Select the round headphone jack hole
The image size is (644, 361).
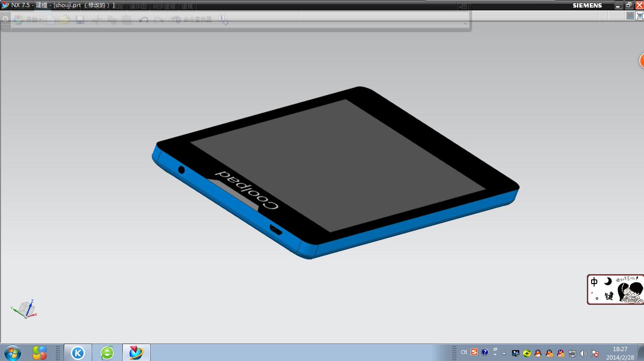tap(181, 169)
